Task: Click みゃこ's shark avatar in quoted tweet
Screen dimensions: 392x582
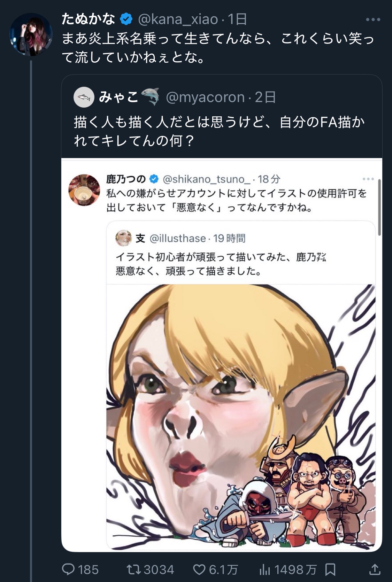Action: coord(84,97)
